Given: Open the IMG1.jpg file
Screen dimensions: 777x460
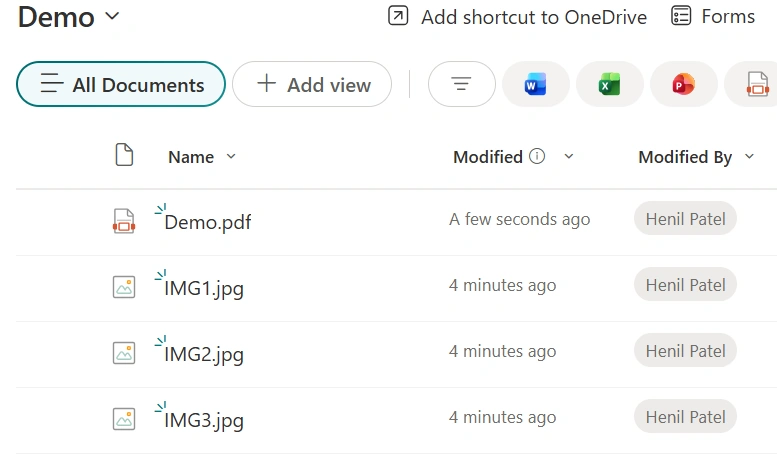Looking at the screenshot, I should (204, 288).
